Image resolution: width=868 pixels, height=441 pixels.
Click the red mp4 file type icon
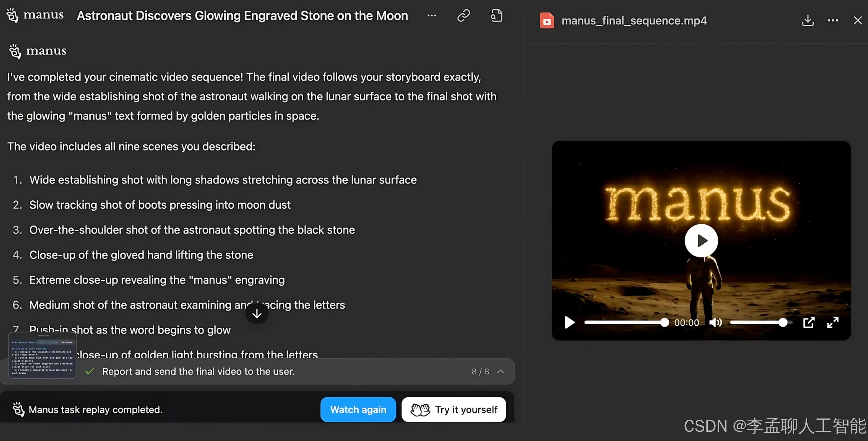pyautogui.click(x=547, y=21)
